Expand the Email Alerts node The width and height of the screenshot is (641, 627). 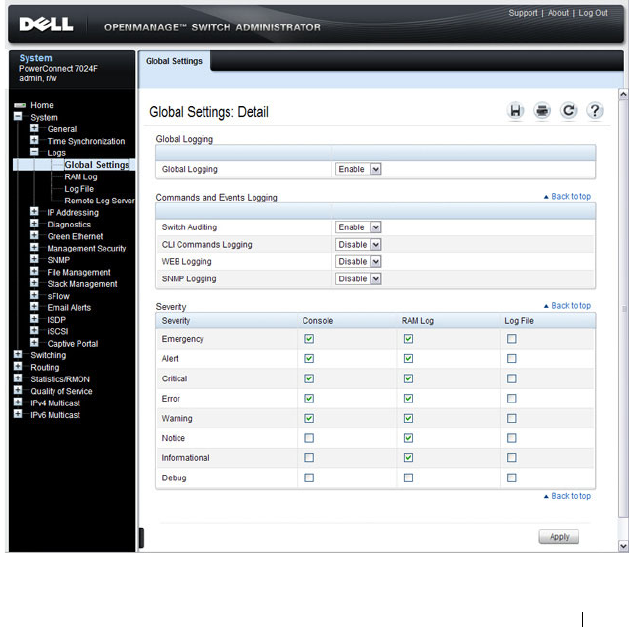[34, 307]
